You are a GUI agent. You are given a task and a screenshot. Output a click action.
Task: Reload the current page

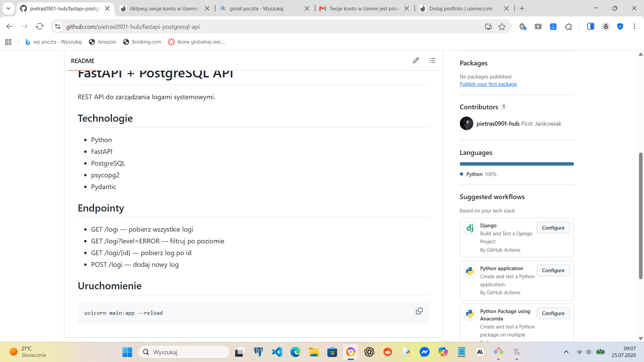[40, 26]
